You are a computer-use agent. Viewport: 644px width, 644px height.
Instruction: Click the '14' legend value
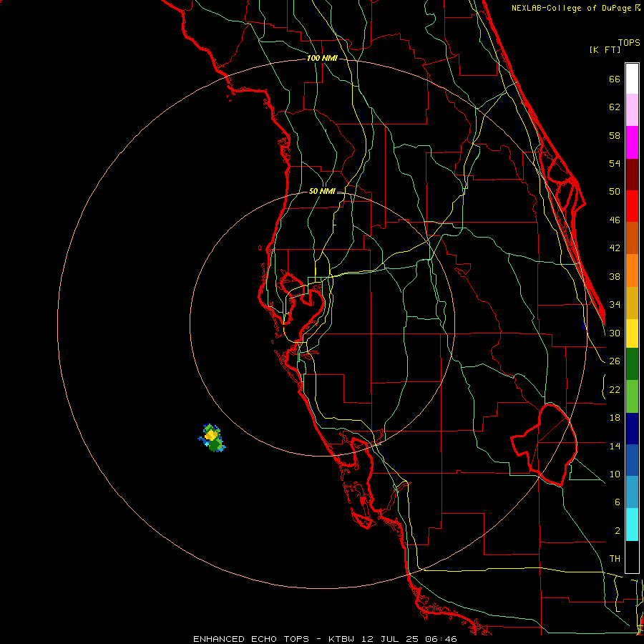pos(615,446)
